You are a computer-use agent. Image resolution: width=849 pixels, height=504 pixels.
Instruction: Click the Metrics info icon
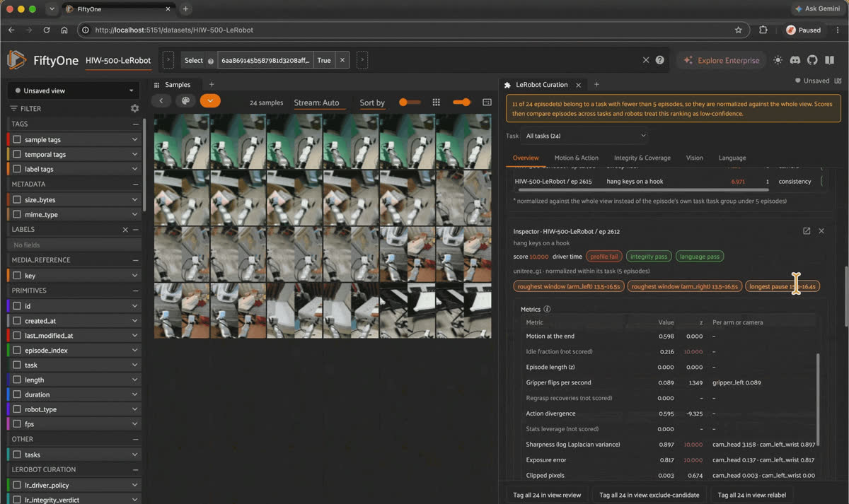click(x=547, y=309)
